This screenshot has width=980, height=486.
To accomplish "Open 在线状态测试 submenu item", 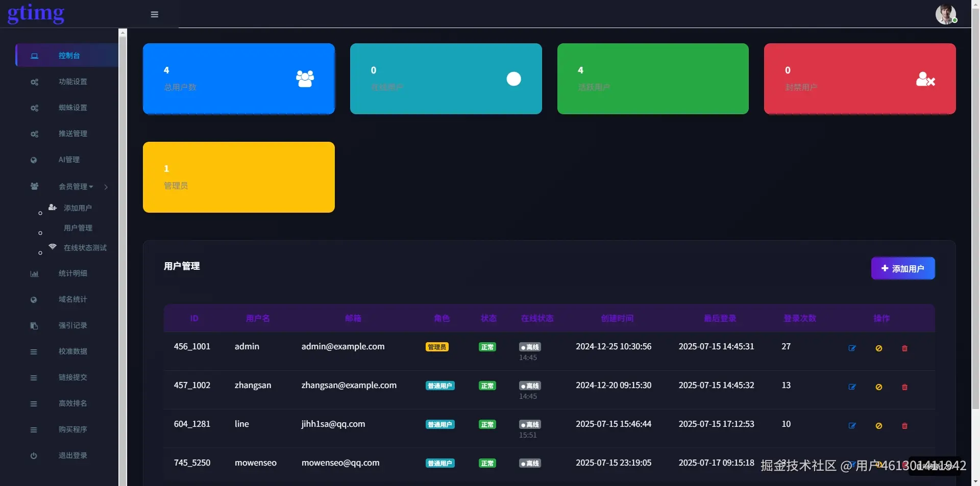I will (x=85, y=248).
